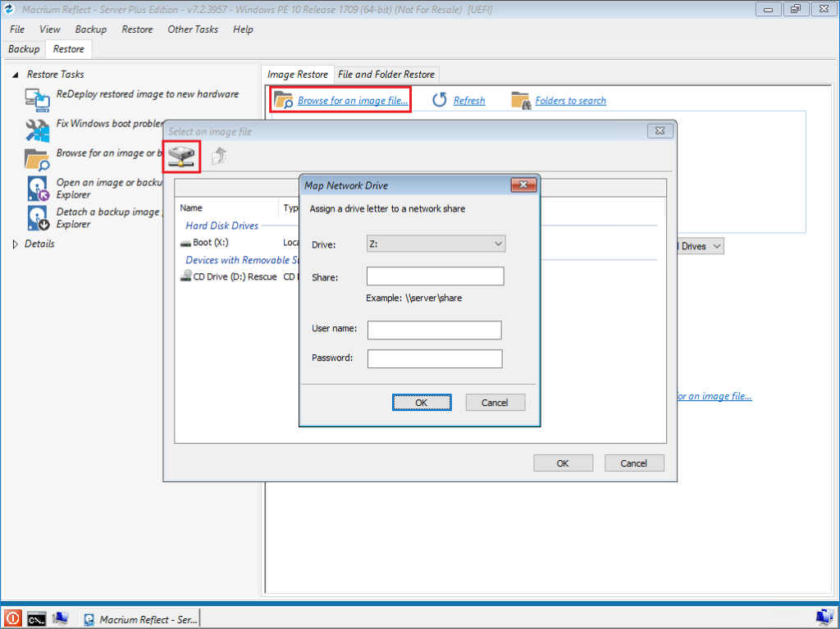This screenshot has height=629, width=840.
Task: Open the Drive letter Z: dropdown
Action: [x=436, y=244]
